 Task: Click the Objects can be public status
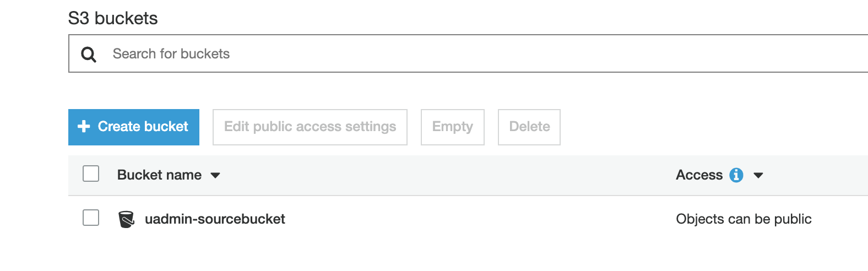[x=744, y=219]
